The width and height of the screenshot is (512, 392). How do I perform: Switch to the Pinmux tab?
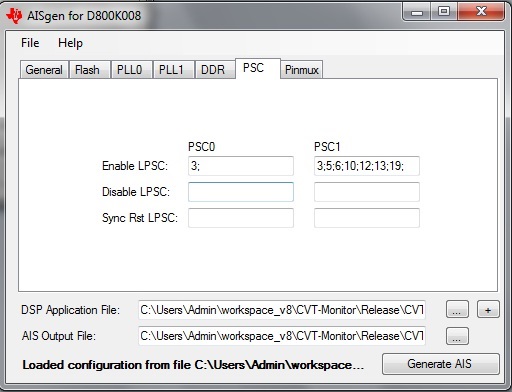coord(302,70)
